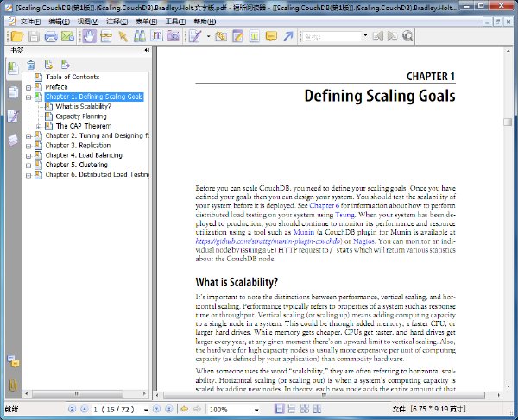Select the Hand tool
The image size is (518, 420).
tap(89, 36)
